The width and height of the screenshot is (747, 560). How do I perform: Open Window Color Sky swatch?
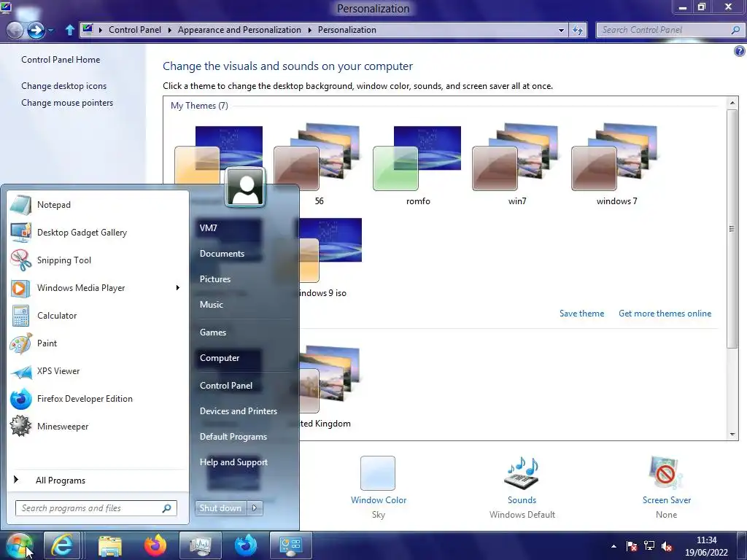pyautogui.click(x=378, y=473)
